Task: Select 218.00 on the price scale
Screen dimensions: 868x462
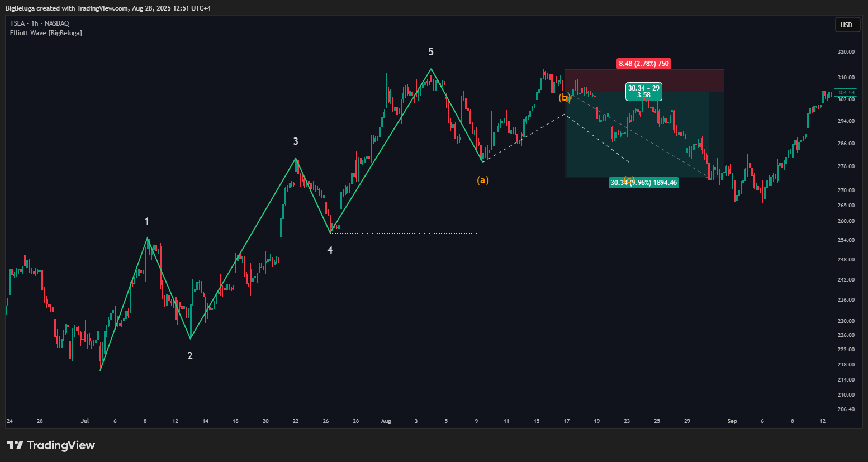Action: pos(846,365)
